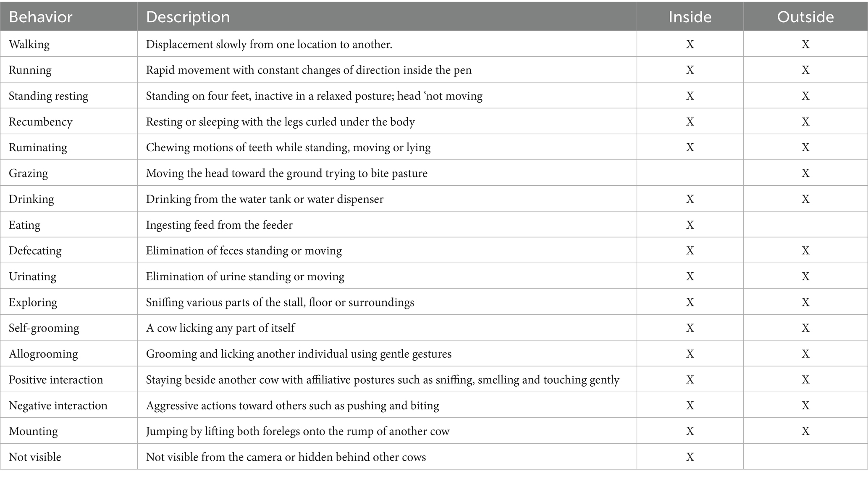The width and height of the screenshot is (868, 477).
Task: Click the Description column header
Action: point(188,17)
